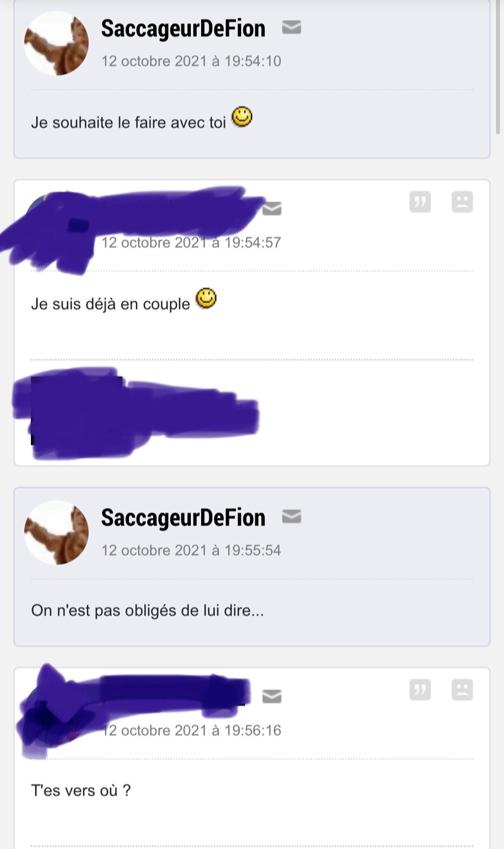Open permalink date 12 octobre 2021 à 19:55:54
The width and height of the screenshot is (504, 849).
pos(191,550)
